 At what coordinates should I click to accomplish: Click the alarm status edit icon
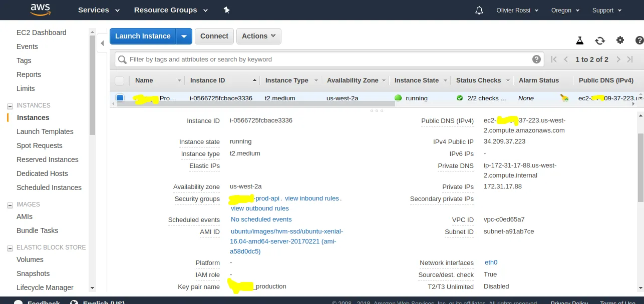click(564, 98)
